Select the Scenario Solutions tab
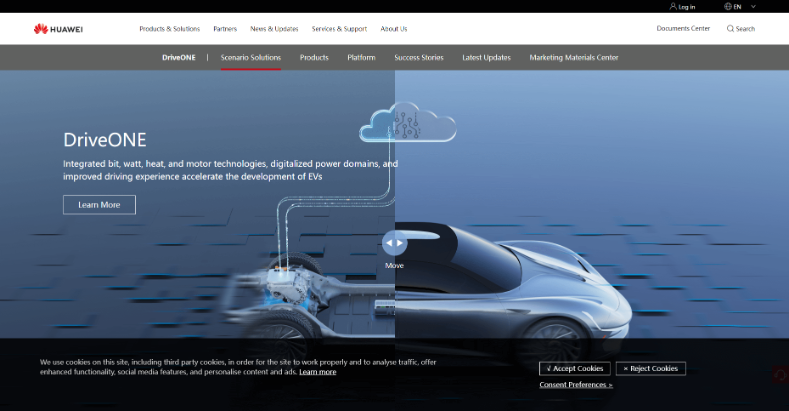 pyautogui.click(x=251, y=57)
